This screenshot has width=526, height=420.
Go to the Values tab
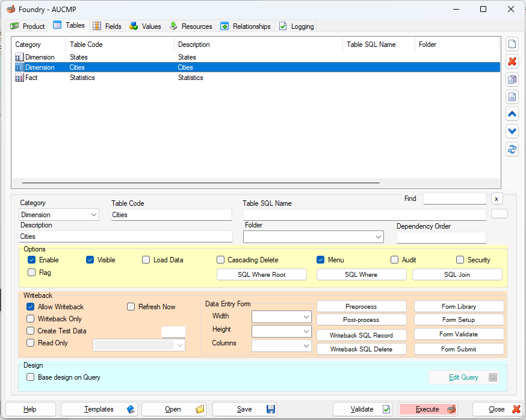[x=145, y=26]
